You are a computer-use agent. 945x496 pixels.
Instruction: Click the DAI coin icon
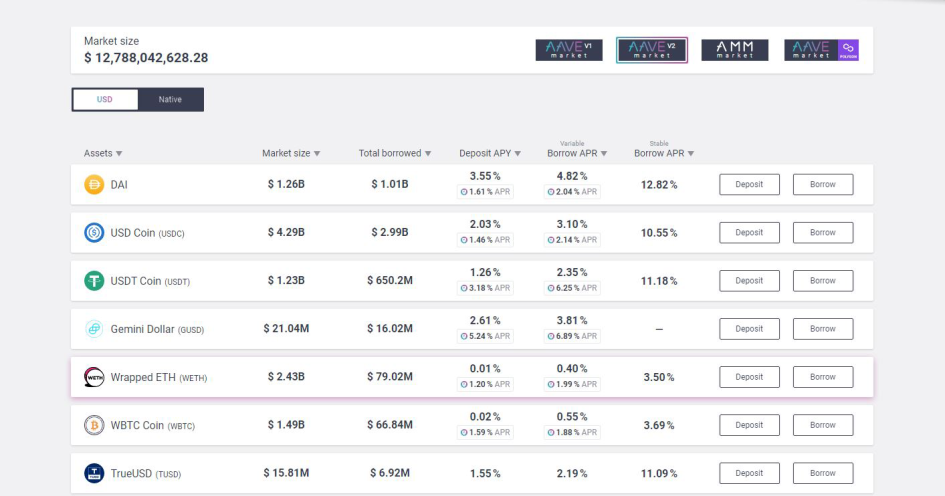coord(94,184)
